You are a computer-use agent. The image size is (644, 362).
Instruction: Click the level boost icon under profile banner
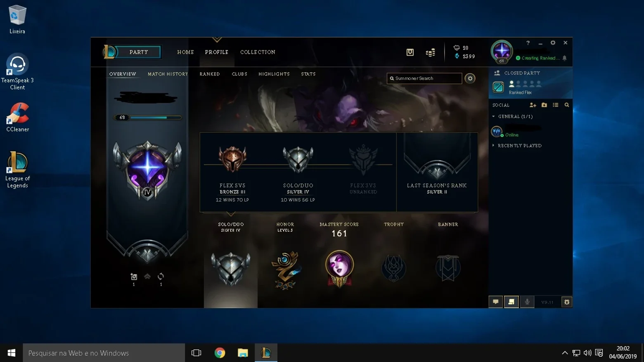(x=134, y=277)
